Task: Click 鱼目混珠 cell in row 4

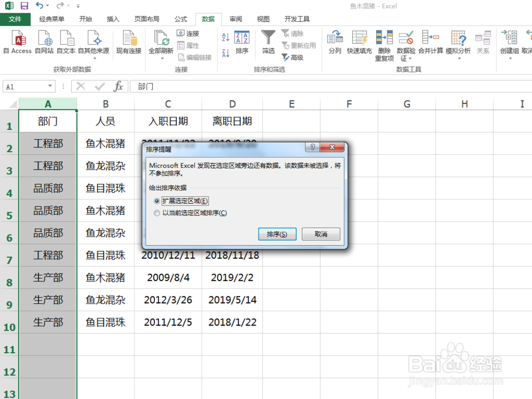Action: pos(105,188)
